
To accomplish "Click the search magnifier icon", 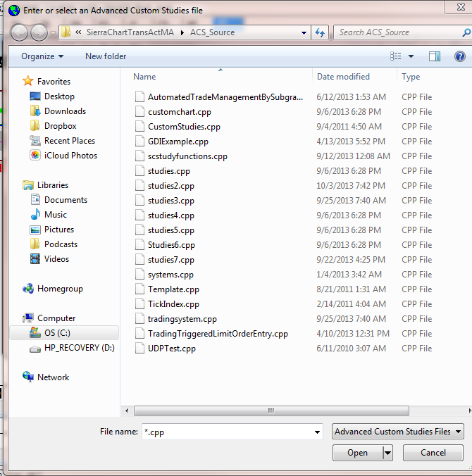I will tap(466, 32).
